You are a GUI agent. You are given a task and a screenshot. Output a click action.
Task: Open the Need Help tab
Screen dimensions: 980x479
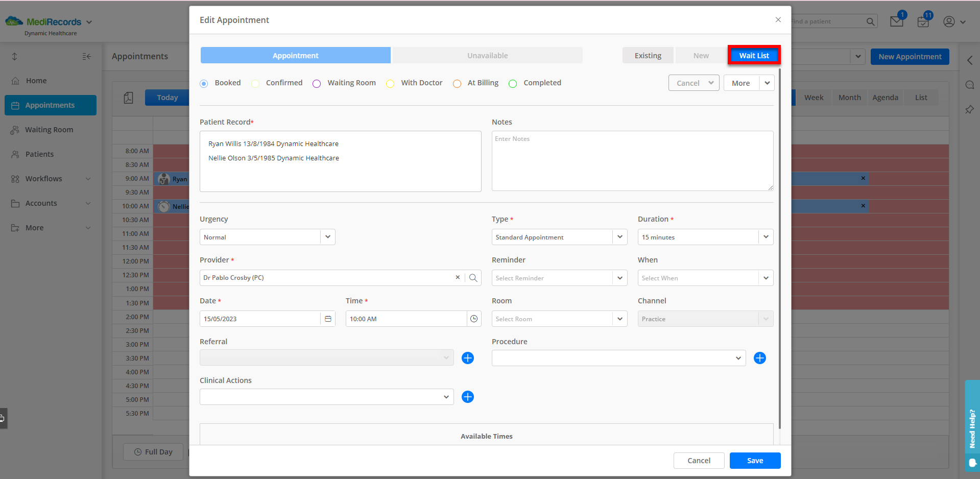tap(972, 425)
